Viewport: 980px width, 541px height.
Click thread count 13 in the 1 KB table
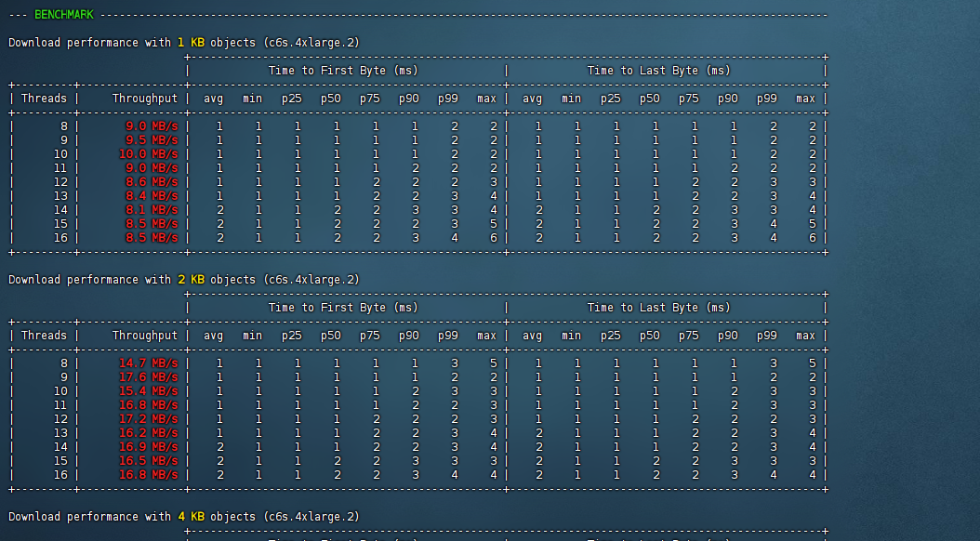(60, 195)
